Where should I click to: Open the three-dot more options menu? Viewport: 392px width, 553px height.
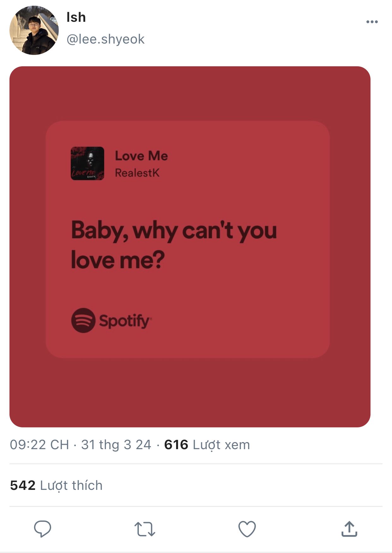click(x=372, y=22)
